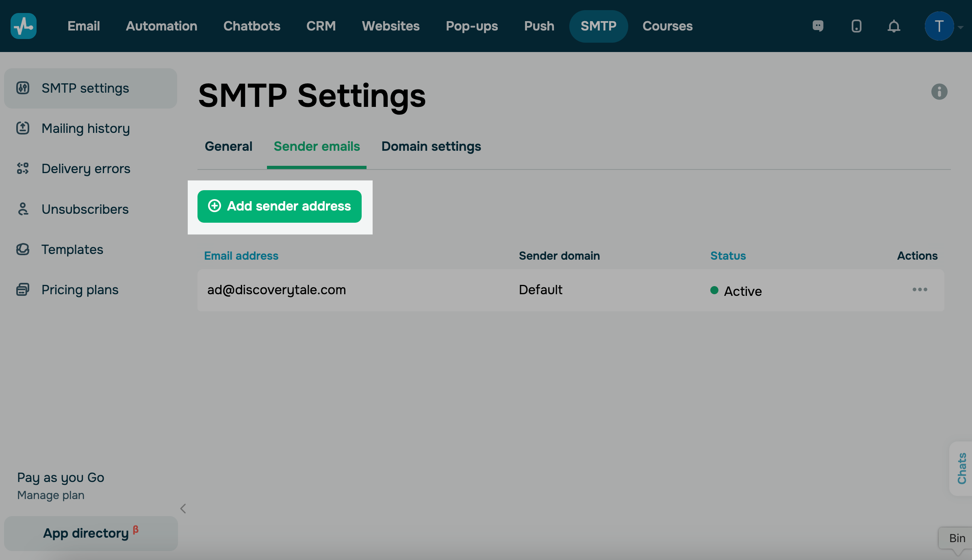
Task: Open Unsubscribers section in sidebar
Action: 85,209
